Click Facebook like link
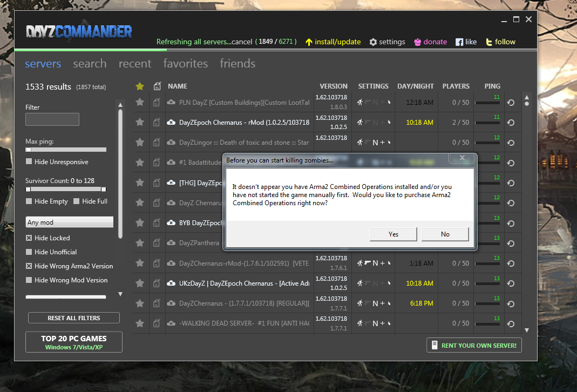The image size is (577, 392). [x=466, y=42]
